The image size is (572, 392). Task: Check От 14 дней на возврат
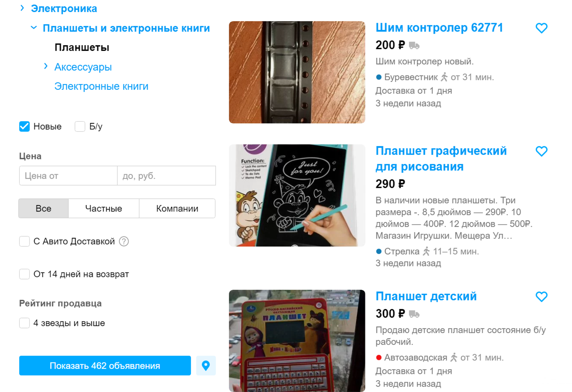point(24,274)
